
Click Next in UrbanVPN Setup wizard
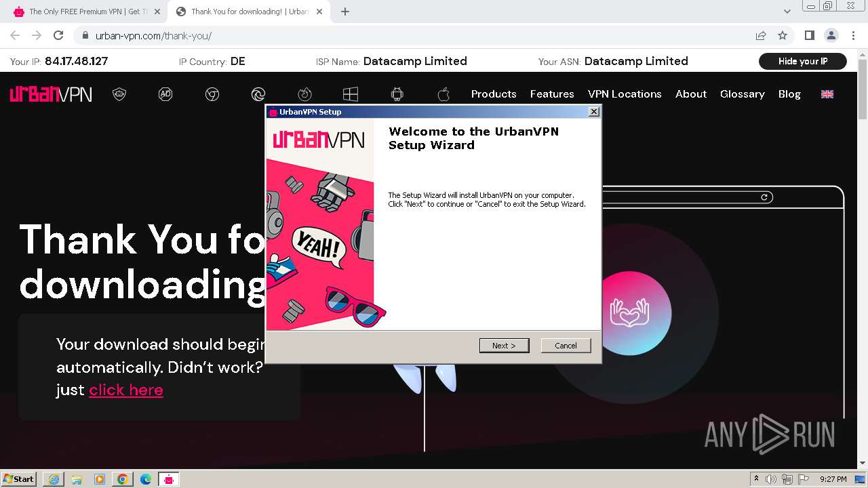tap(504, 346)
